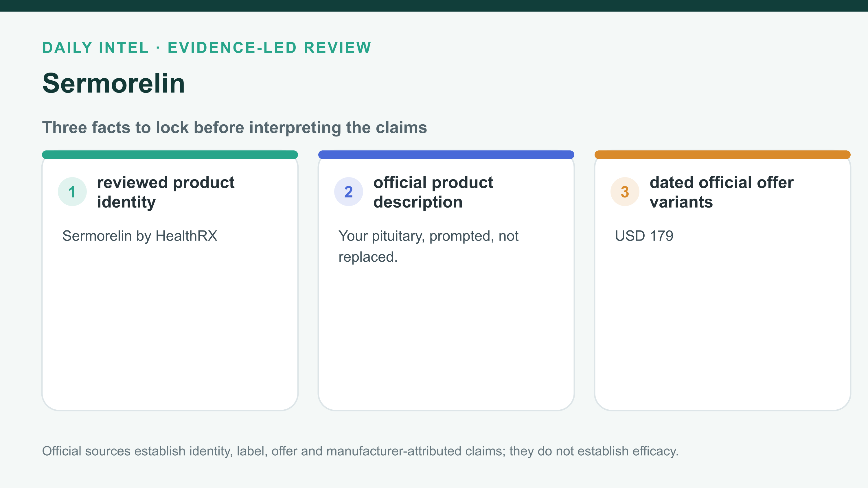Select the pituitary prompted not replaced text
This screenshot has height=488, width=868.
428,246
